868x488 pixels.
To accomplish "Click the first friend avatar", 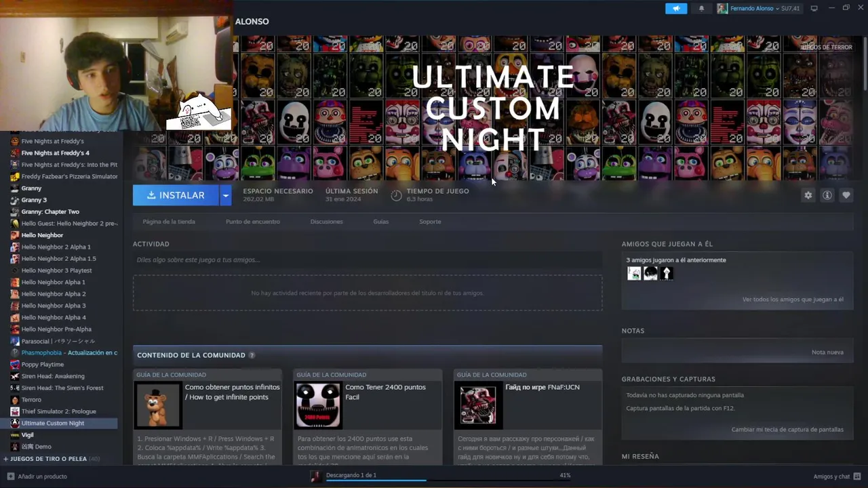I will coord(634,273).
